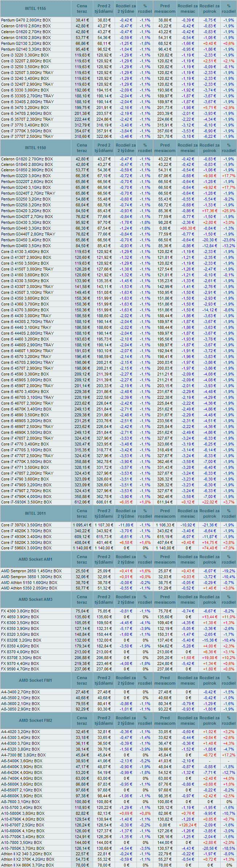Click the INTEL 1150 section header
Screen dimensions: 237x868
tap(36, 147)
